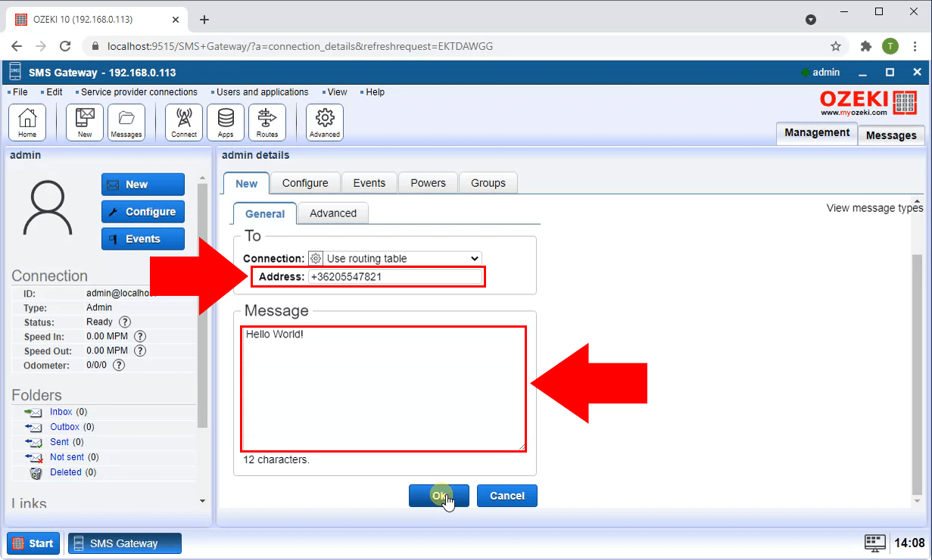Viewport: 932px width, 560px height.
Task: Open the Edit menu
Action: 55,92
